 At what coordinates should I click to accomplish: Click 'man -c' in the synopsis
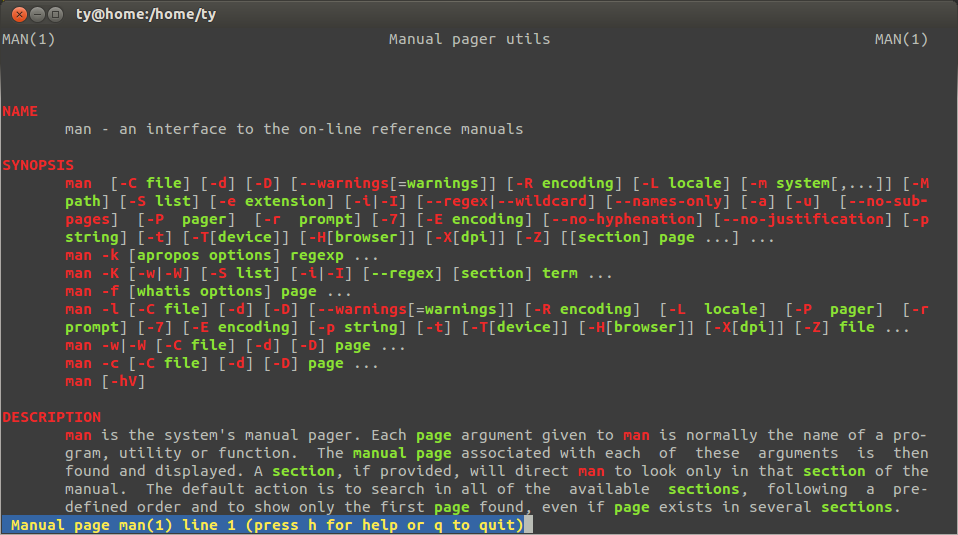point(92,363)
